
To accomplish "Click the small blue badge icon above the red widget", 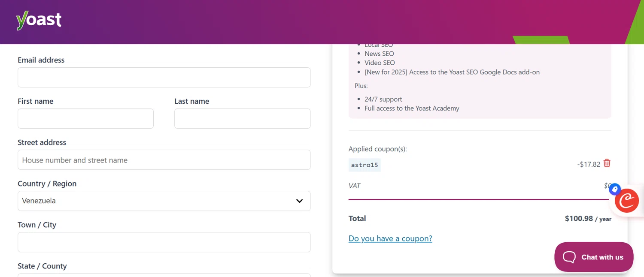I will click(615, 189).
